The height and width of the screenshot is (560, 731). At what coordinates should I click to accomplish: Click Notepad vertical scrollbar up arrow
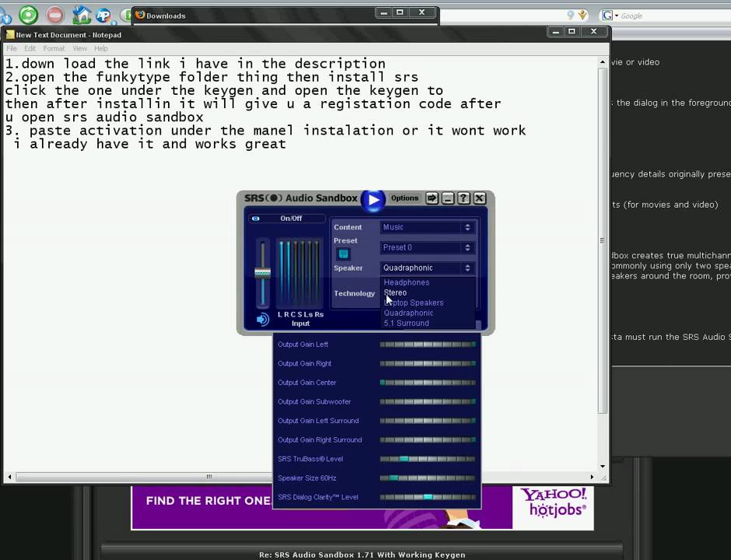pyautogui.click(x=603, y=62)
